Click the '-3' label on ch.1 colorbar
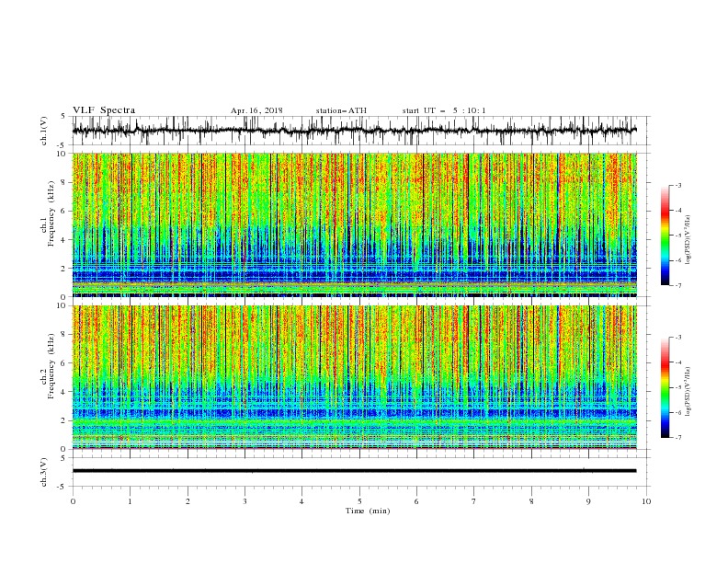 tap(677, 185)
